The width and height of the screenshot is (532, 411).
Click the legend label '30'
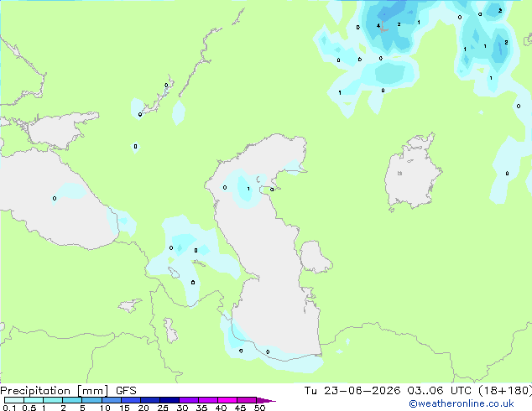tap(182, 408)
